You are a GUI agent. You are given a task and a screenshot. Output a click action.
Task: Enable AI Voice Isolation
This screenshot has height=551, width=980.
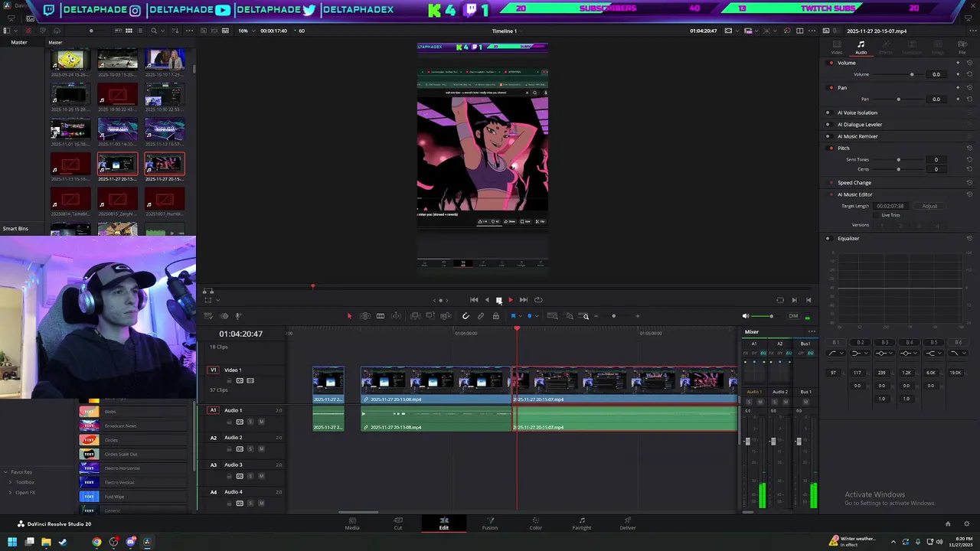(x=828, y=112)
